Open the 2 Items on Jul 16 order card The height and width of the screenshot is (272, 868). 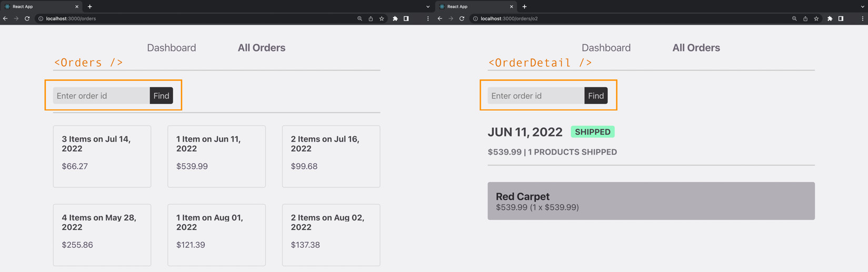[x=331, y=156]
